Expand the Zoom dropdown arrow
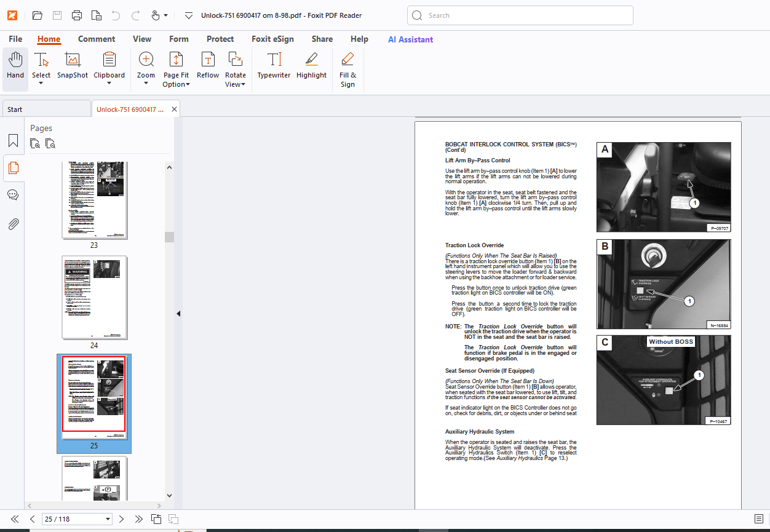The width and height of the screenshot is (770, 532). click(146, 84)
